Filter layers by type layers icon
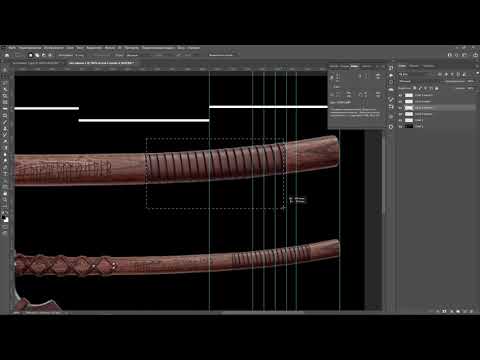Screen dimensions: 480x360 (x=453, y=74)
